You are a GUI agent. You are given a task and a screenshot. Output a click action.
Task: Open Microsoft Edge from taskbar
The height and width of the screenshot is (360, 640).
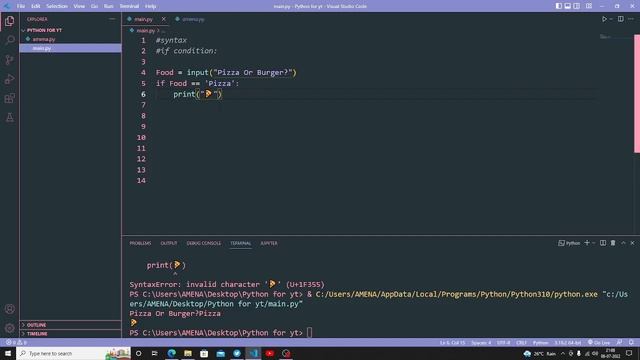pos(171,353)
